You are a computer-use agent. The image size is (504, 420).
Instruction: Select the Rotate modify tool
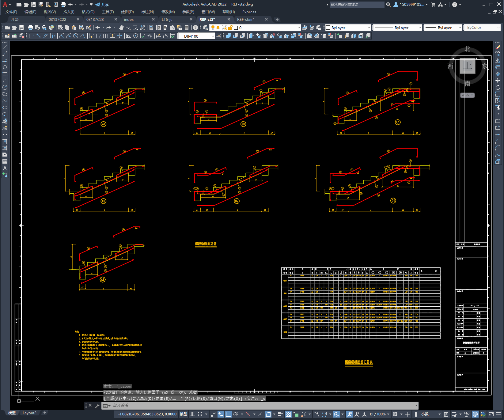pos(498,87)
